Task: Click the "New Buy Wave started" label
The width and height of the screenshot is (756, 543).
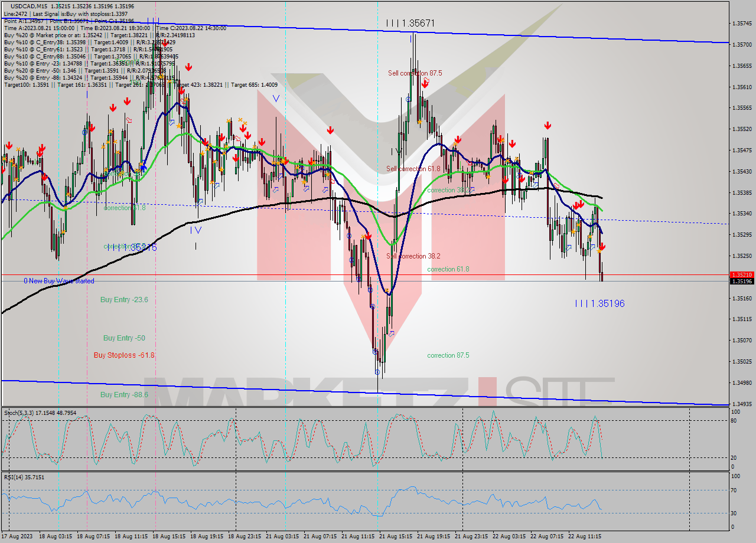Action: click(x=61, y=280)
